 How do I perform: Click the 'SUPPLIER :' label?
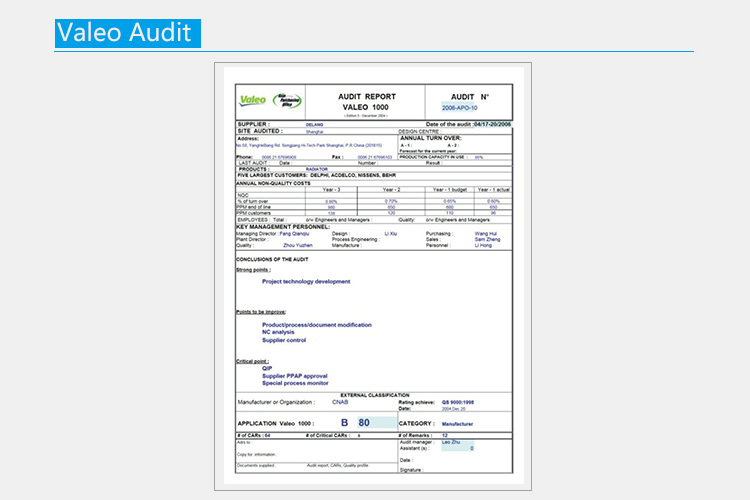point(254,124)
